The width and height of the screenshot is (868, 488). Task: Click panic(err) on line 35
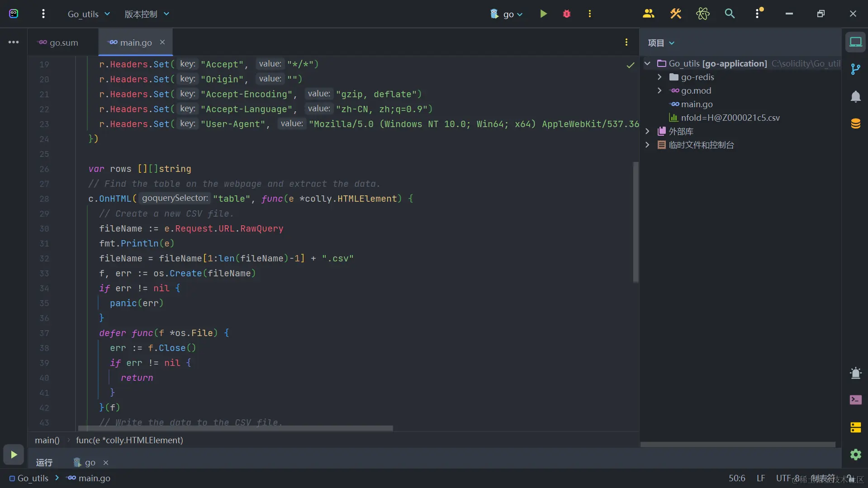click(x=137, y=303)
